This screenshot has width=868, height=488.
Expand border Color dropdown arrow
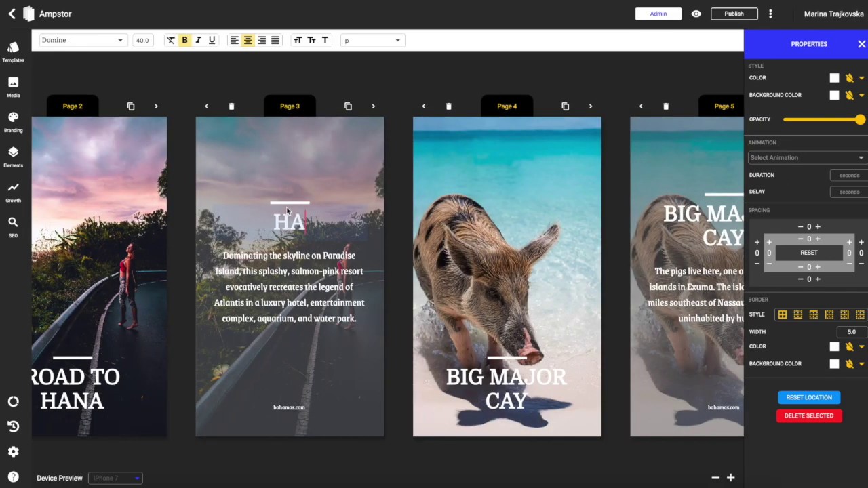tap(861, 346)
